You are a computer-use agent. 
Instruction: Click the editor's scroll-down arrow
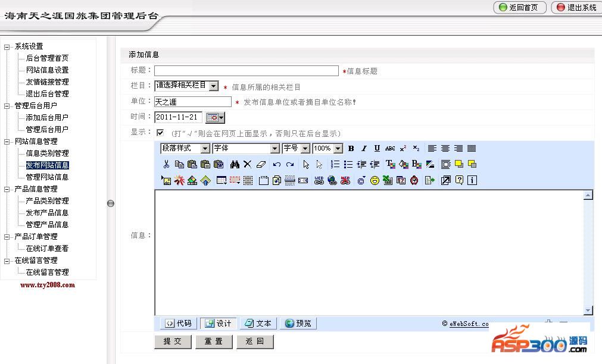point(588,310)
